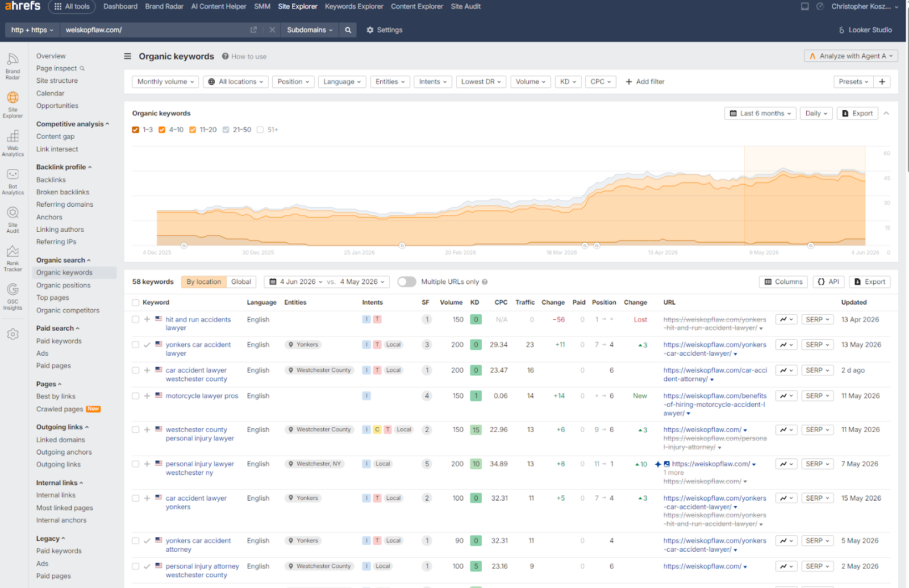Expand the SERP dropdown for hit and run row
909x588 pixels.
(818, 320)
